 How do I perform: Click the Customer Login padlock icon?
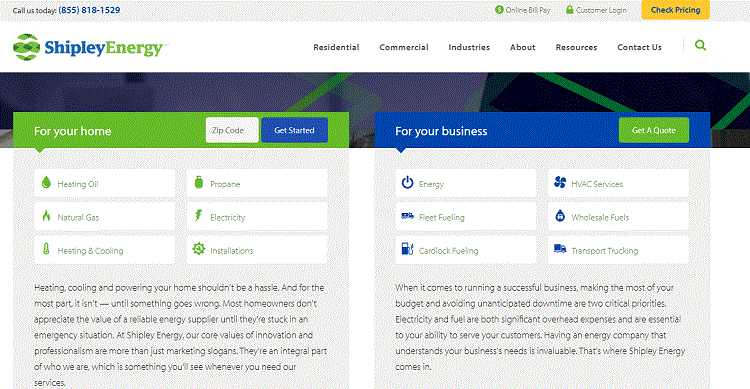coord(570,10)
